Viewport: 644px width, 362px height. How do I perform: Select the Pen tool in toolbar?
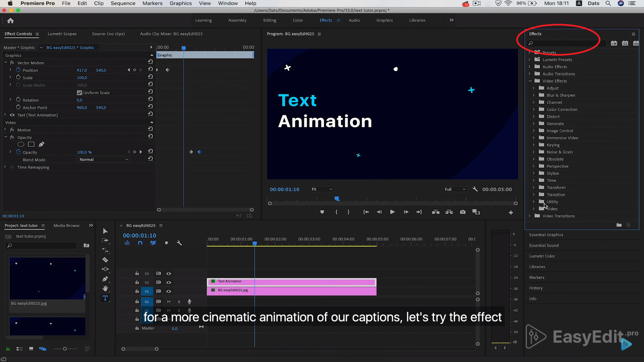[105, 279]
